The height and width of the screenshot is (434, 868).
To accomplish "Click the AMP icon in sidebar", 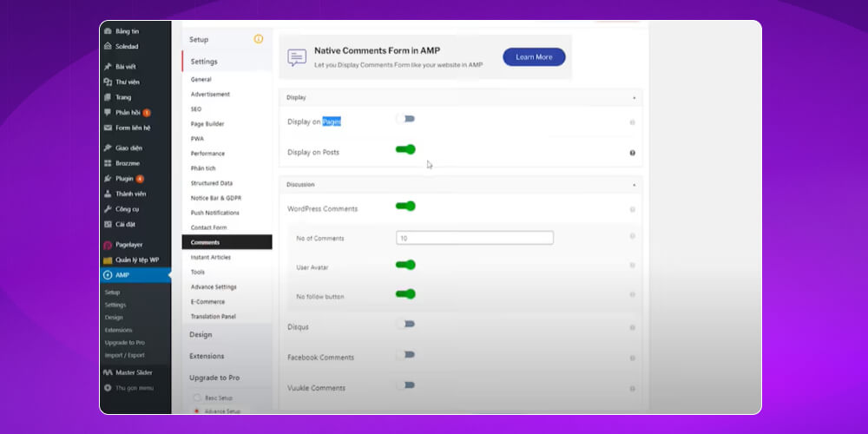I will tap(108, 275).
